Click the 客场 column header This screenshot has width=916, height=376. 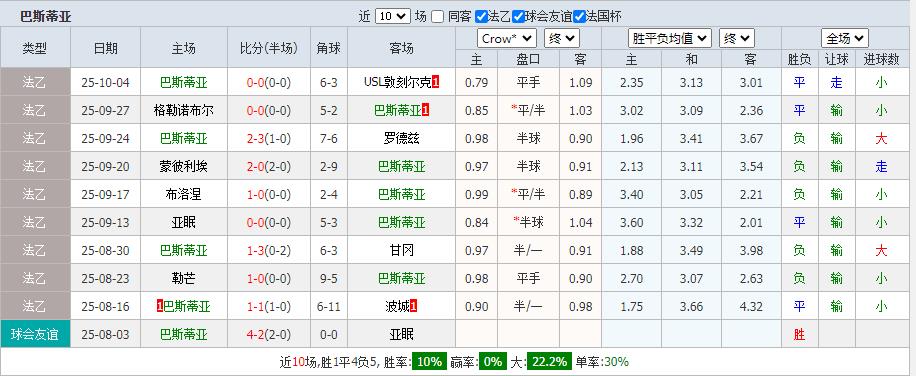(x=401, y=48)
